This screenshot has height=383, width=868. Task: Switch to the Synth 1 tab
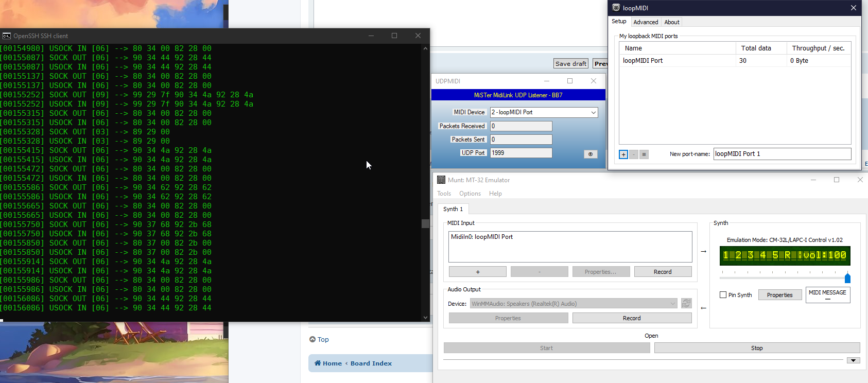coord(453,209)
